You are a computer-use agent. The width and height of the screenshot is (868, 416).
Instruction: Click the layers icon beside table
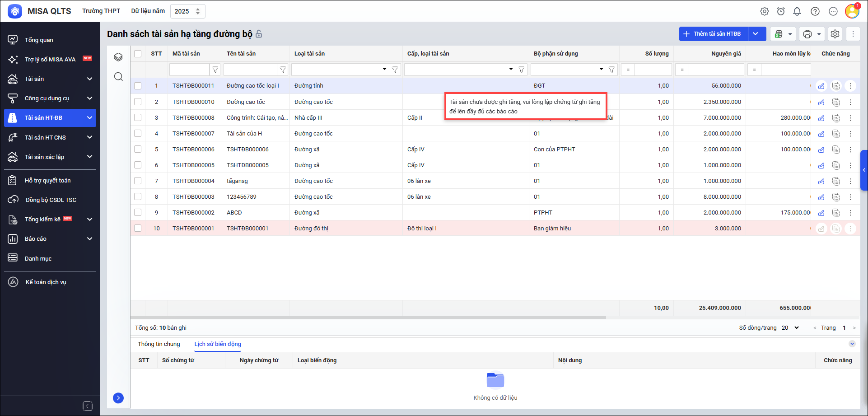pos(118,57)
